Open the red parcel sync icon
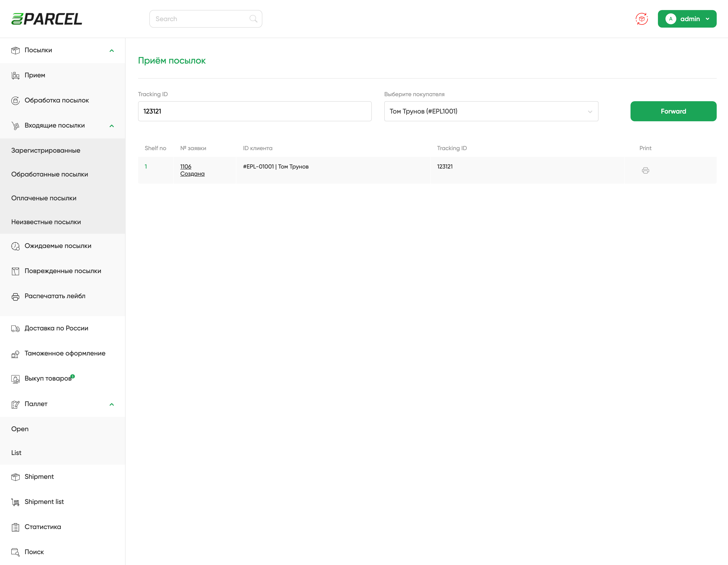 click(642, 19)
